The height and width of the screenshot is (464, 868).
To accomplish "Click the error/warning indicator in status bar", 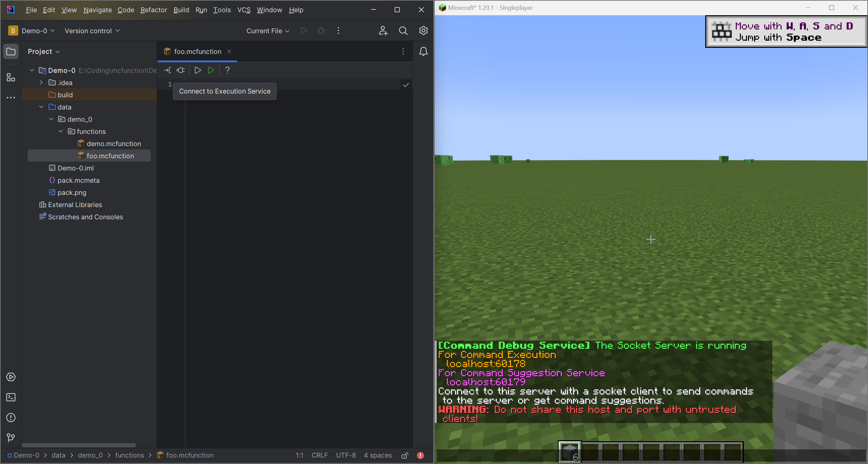I will point(421,456).
